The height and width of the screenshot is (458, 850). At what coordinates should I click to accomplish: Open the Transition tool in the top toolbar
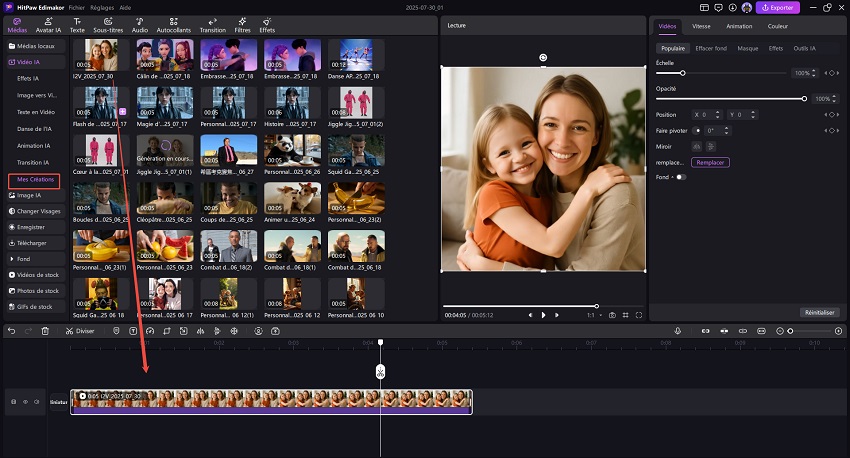(213, 25)
